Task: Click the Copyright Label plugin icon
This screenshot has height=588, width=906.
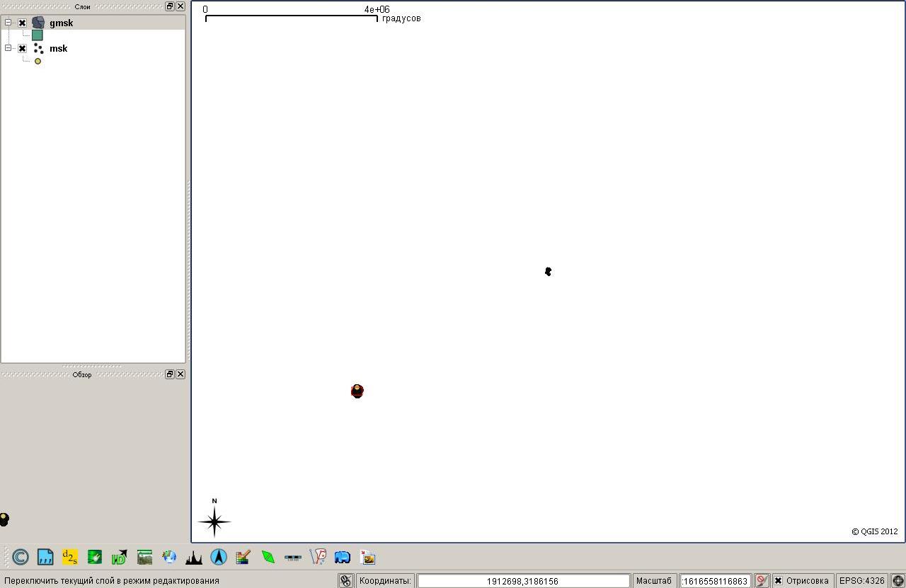Action: tap(21, 558)
